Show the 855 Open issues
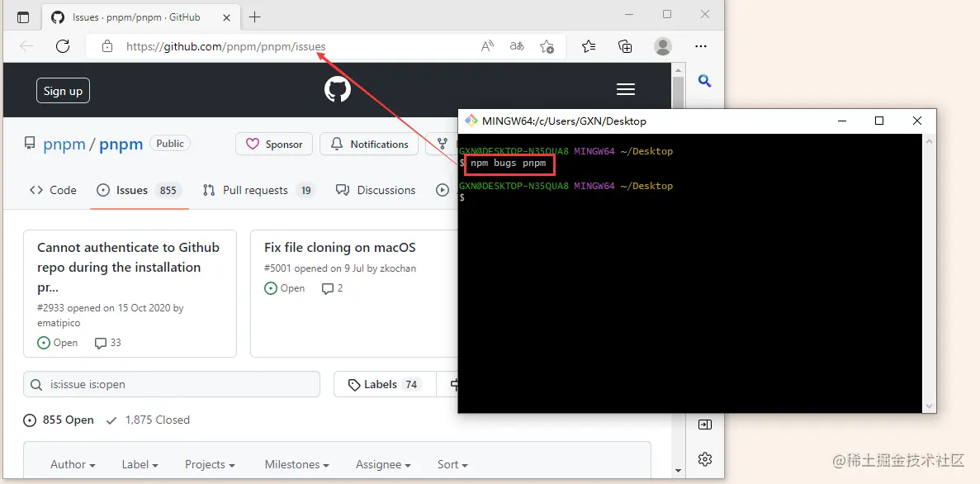 click(59, 420)
